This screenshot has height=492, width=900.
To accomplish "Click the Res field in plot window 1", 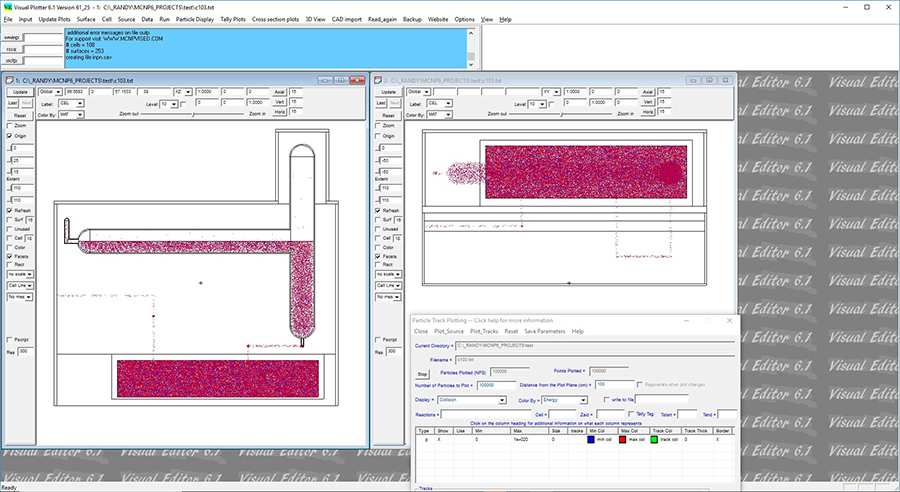I will point(26,351).
